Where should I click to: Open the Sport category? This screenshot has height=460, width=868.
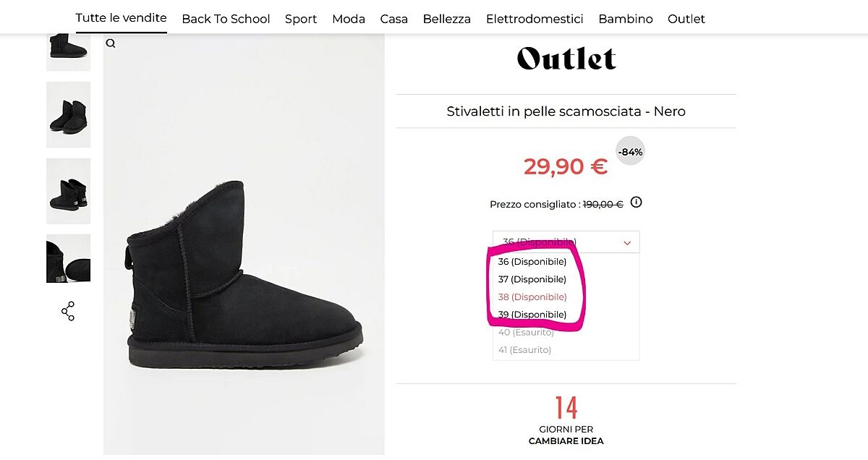coord(301,19)
